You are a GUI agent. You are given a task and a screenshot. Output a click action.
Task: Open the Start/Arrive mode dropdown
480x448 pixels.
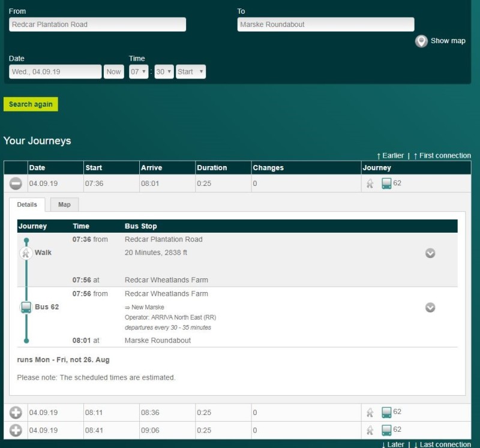[191, 72]
